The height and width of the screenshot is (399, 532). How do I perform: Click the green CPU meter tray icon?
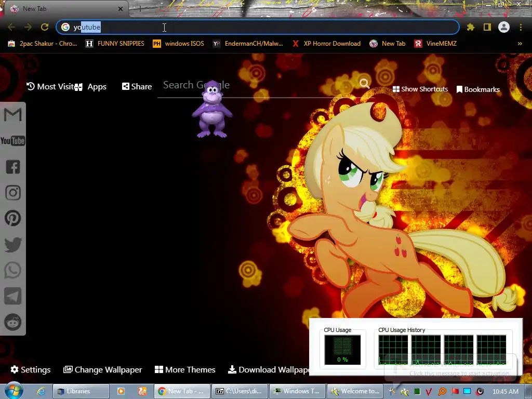(417, 392)
